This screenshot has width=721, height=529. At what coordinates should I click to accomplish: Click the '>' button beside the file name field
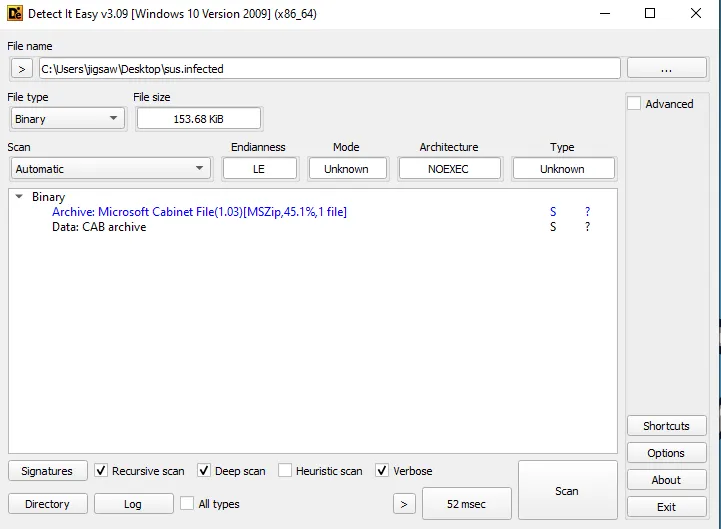point(22,69)
